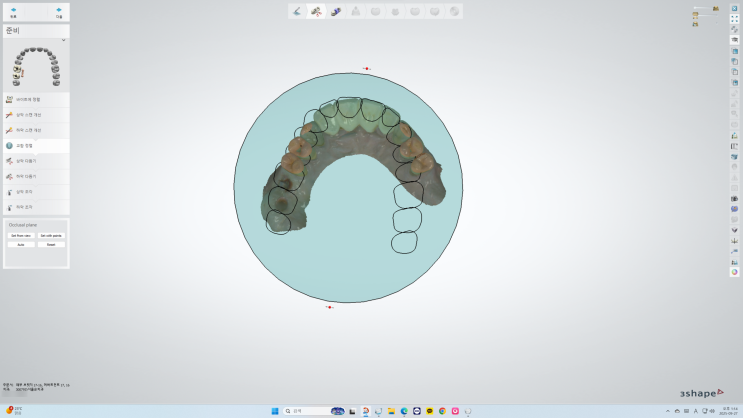Open the 상악 조각 step
This screenshot has width=743, height=418.
[36, 192]
